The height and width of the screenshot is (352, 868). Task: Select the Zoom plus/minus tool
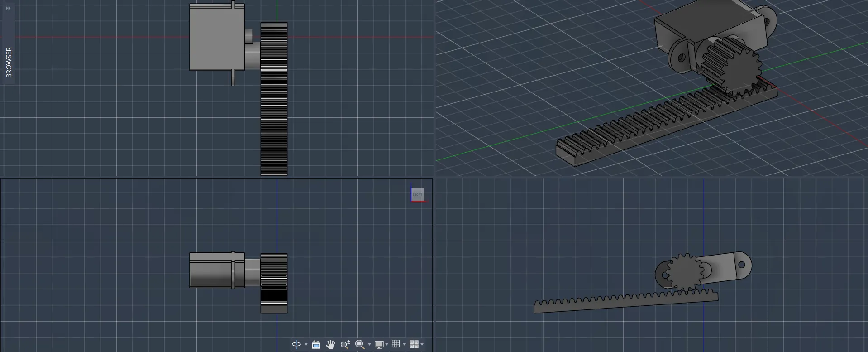click(345, 345)
